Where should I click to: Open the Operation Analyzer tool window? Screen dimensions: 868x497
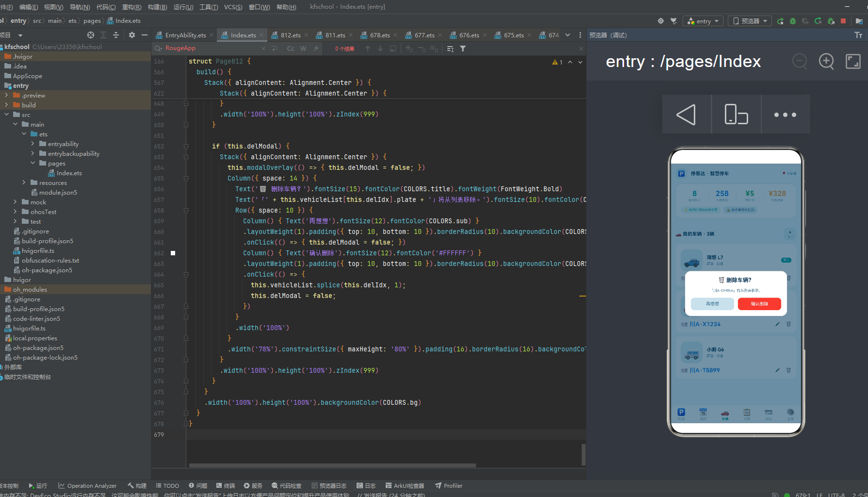[x=87, y=485]
